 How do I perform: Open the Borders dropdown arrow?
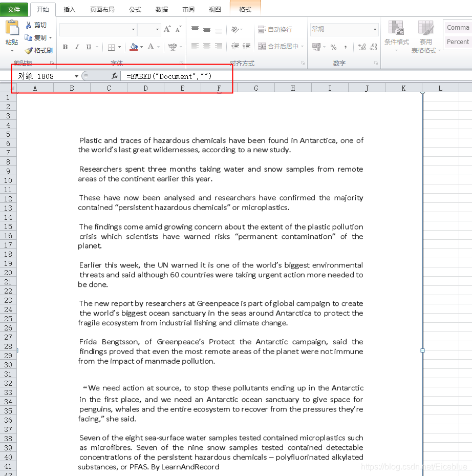point(119,47)
